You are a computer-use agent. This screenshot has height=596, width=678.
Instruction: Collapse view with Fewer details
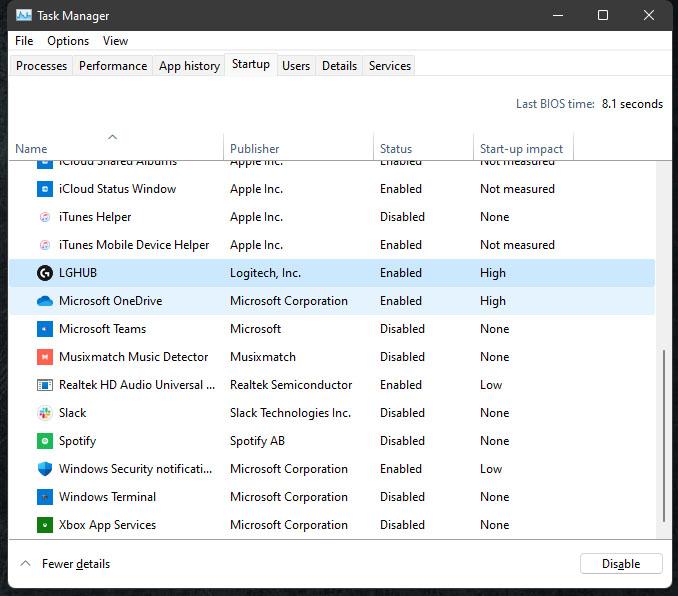65,564
